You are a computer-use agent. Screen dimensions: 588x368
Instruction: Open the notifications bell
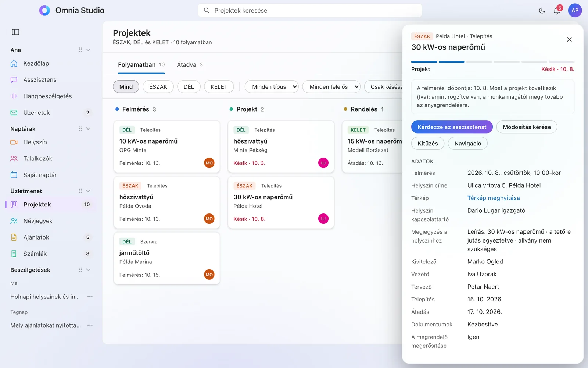click(x=557, y=11)
